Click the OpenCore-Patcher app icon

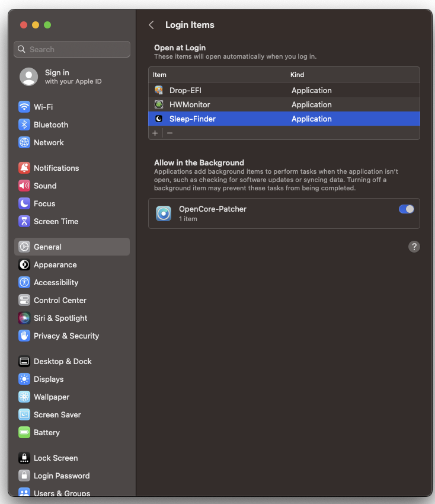tap(164, 213)
